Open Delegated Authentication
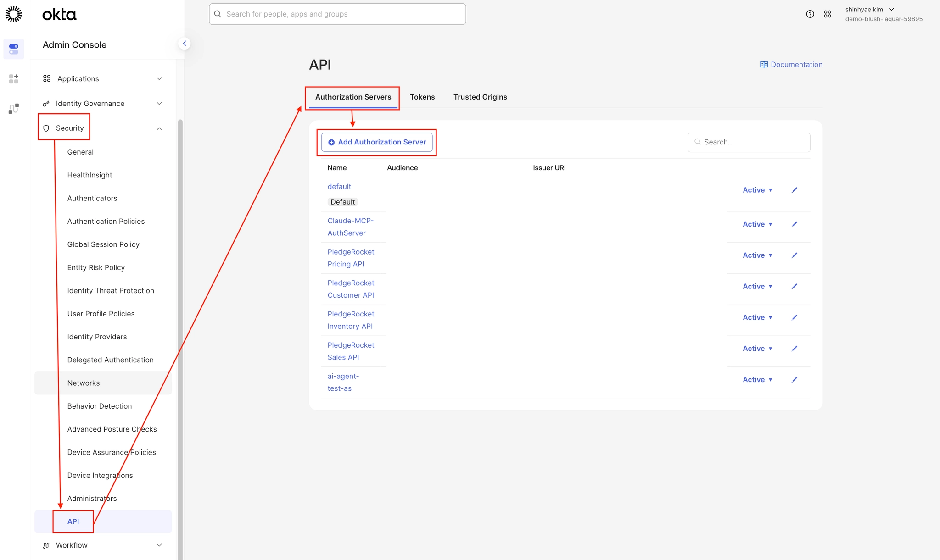This screenshot has height=560, width=940. pos(110,360)
